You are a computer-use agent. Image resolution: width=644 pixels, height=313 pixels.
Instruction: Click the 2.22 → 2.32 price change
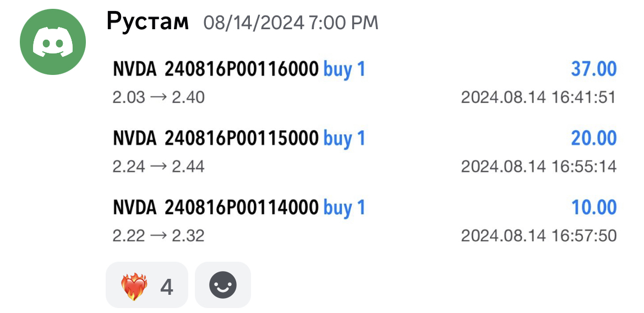point(159,236)
